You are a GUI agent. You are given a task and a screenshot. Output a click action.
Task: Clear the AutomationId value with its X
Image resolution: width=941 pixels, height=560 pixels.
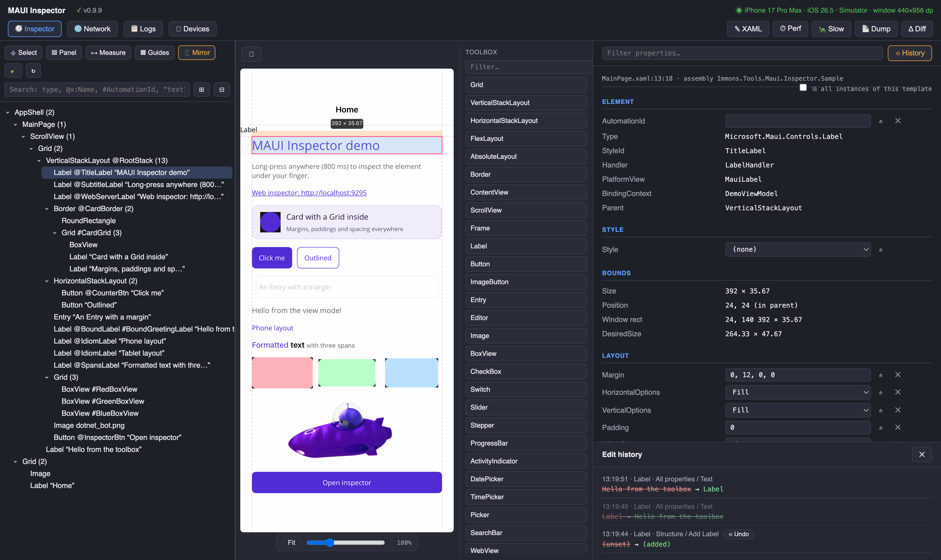[x=898, y=121]
